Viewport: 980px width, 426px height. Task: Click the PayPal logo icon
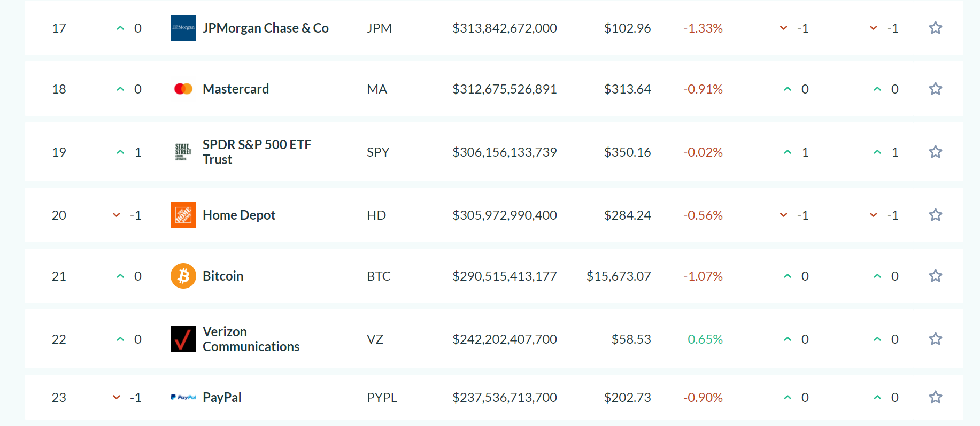point(183,397)
